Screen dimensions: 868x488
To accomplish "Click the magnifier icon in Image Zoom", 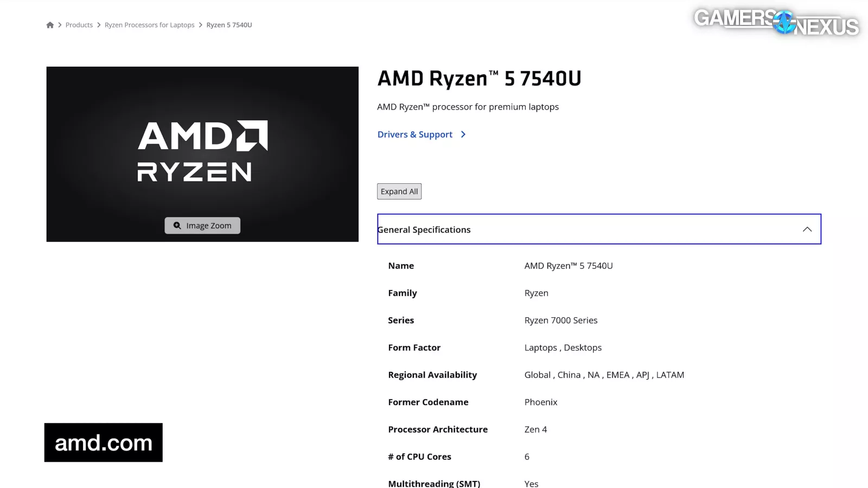I will click(177, 226).
